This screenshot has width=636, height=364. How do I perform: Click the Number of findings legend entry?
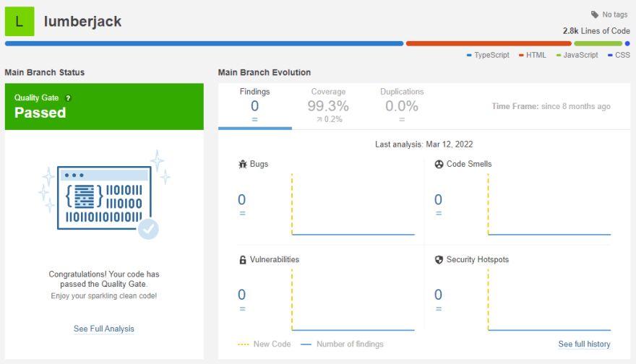[342, 344]
